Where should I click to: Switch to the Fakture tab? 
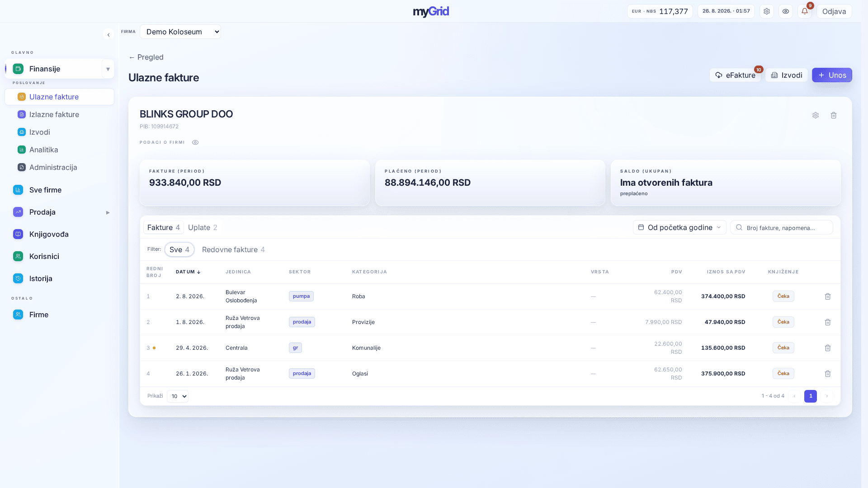tap(164, 227)
